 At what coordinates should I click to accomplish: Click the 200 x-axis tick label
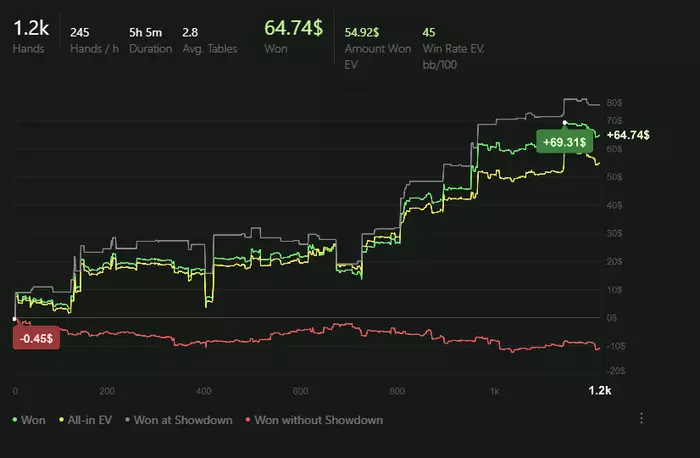click(107, 391)
